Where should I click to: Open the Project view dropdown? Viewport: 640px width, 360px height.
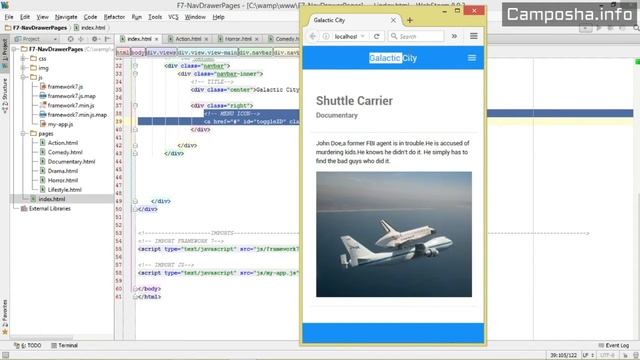point(36,39)
